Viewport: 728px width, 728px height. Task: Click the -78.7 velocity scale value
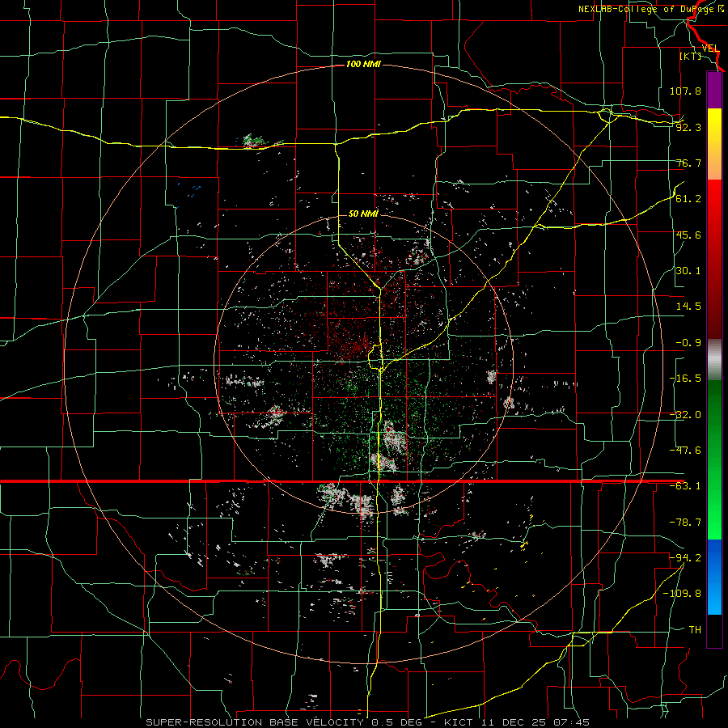pyautogui.click(x=685, y=523)
